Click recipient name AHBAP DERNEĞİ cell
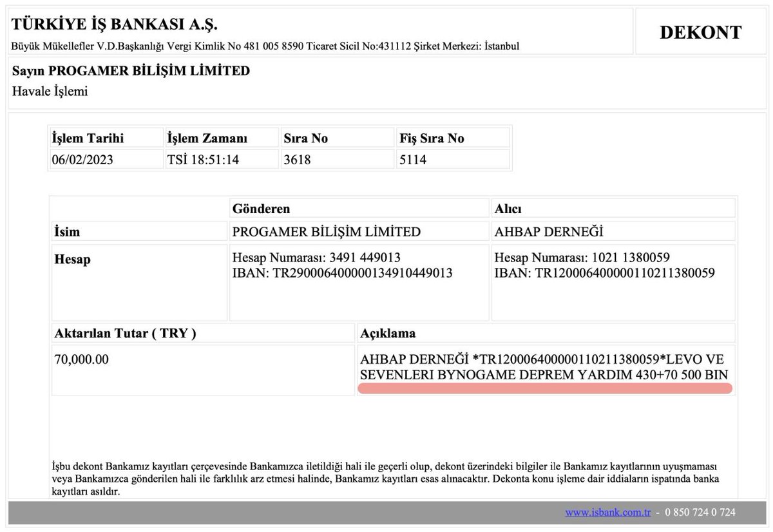 [613, 232]
